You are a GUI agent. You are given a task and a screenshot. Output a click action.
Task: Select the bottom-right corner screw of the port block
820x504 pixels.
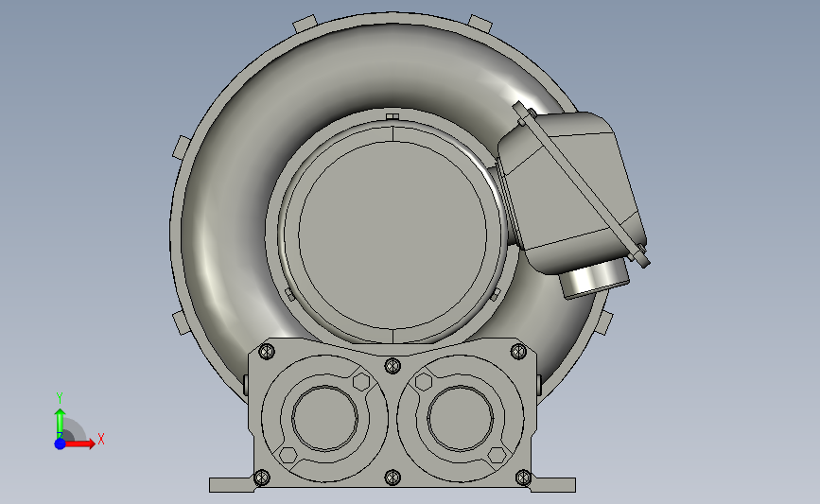click(x=523, y=477)
